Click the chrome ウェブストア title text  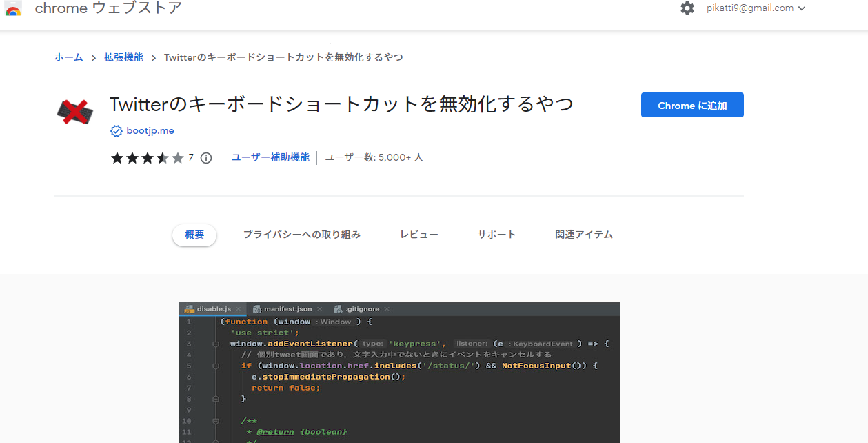click(108, 8)
